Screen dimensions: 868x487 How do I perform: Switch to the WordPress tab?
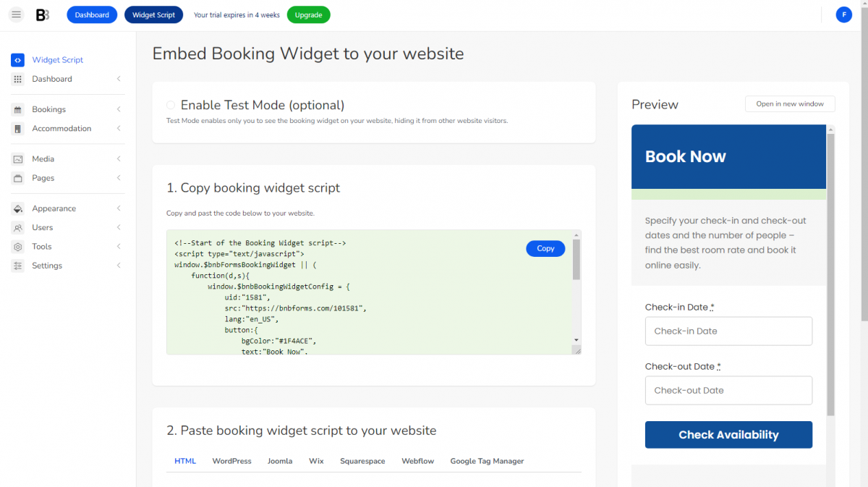pos(231,461)
